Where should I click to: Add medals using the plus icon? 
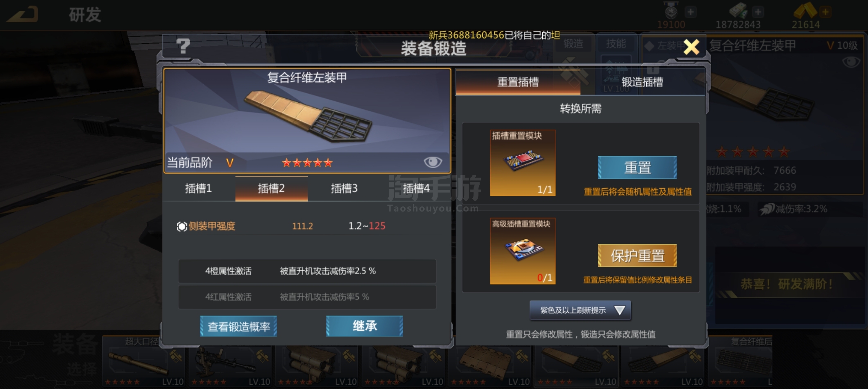coord(690,12)
